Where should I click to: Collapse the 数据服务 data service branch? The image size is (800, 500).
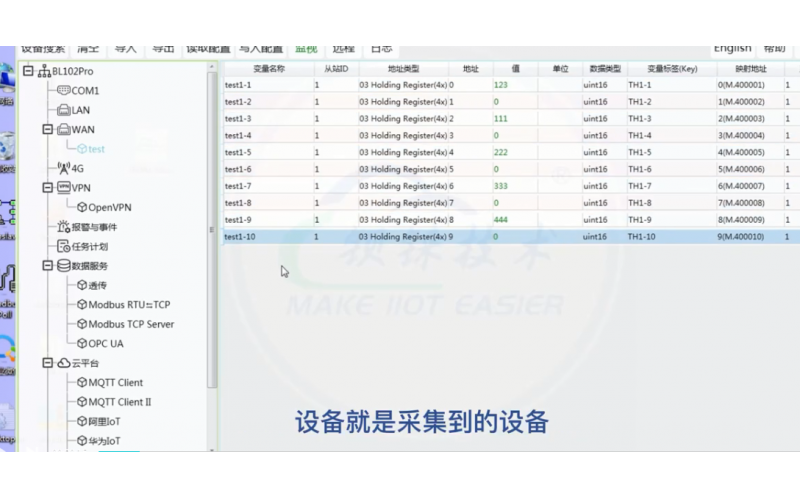point(47,266)
